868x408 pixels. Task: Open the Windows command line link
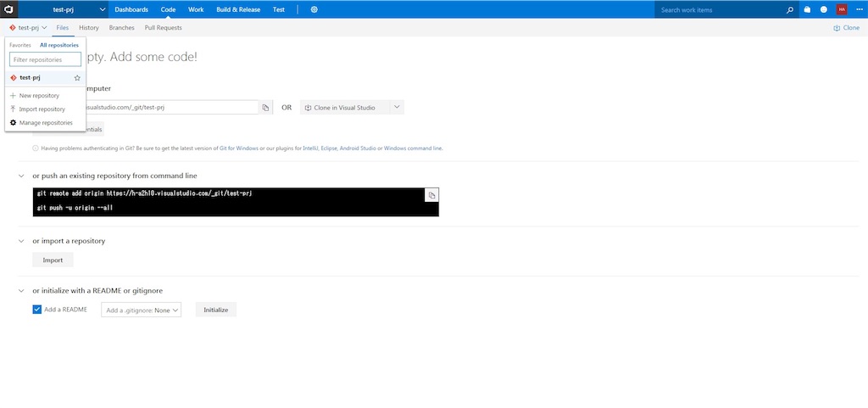[413, 148]
